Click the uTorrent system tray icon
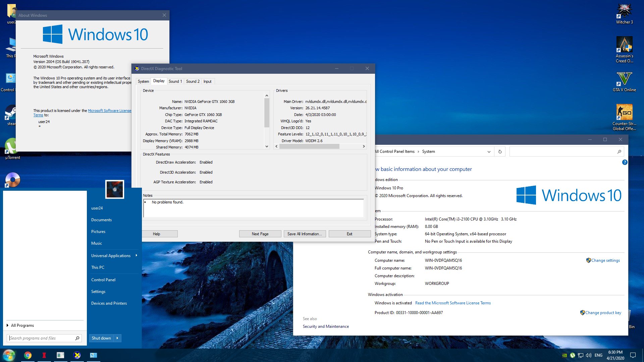Screen dimensions: 644x362 [x=573, y=355]
